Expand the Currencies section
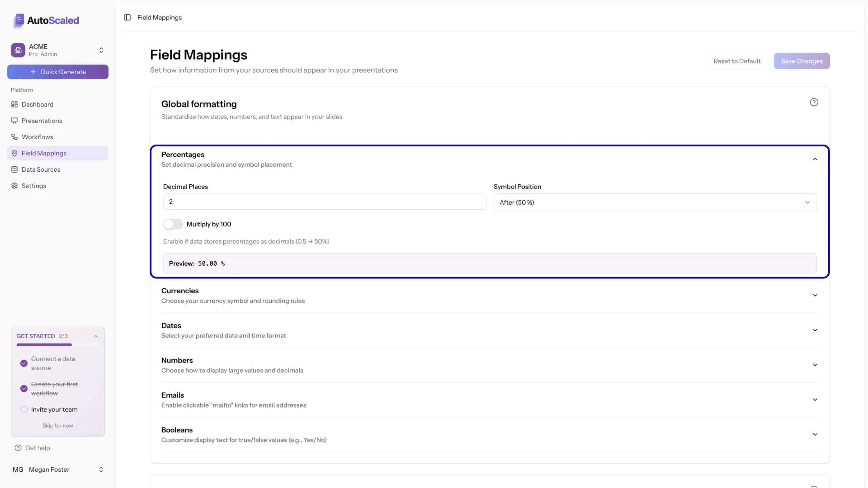The image size is (868, 488). pyautogui.click(x=815, y=295)
